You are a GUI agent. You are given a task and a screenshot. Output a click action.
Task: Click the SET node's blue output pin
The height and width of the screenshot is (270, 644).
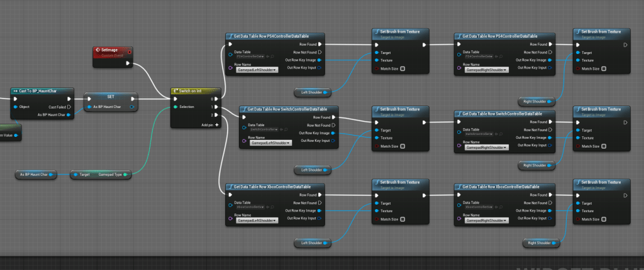131,107
